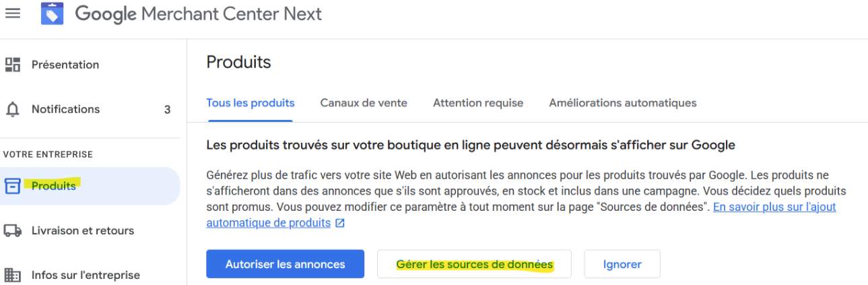This screenshot has height=285, width=868.
Task: Click Gérer les sources de données button
Action: 474,264
